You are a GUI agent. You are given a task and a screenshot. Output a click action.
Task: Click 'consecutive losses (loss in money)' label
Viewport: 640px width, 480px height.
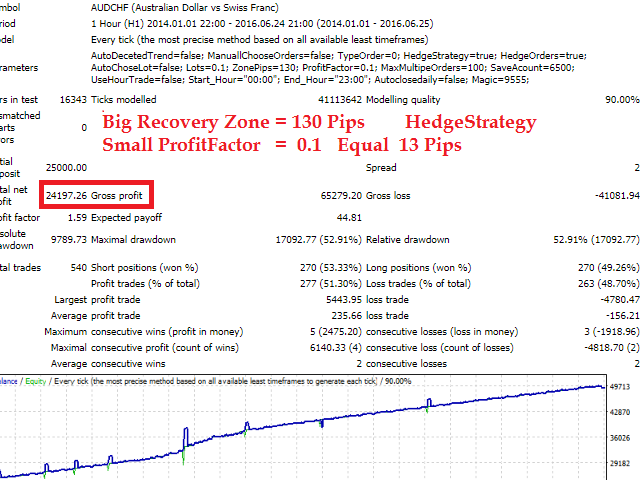coord(442,332)
